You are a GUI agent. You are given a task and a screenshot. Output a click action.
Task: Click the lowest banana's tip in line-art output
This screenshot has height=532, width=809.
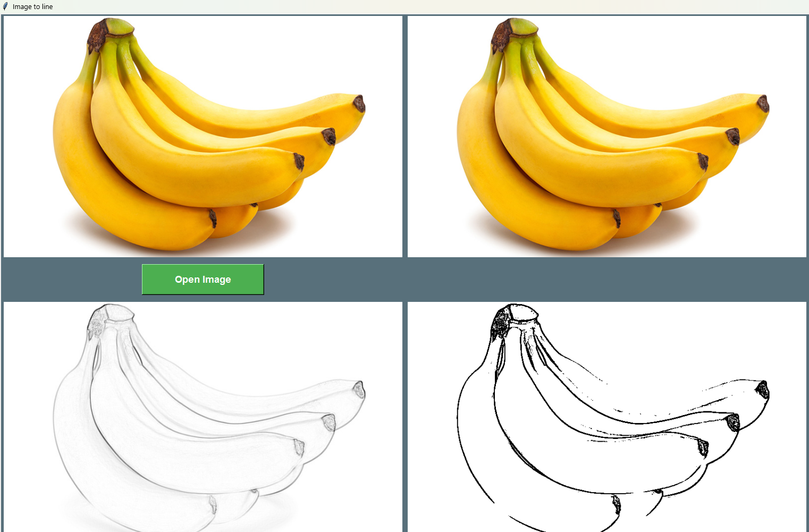click(x=617, y=504)
